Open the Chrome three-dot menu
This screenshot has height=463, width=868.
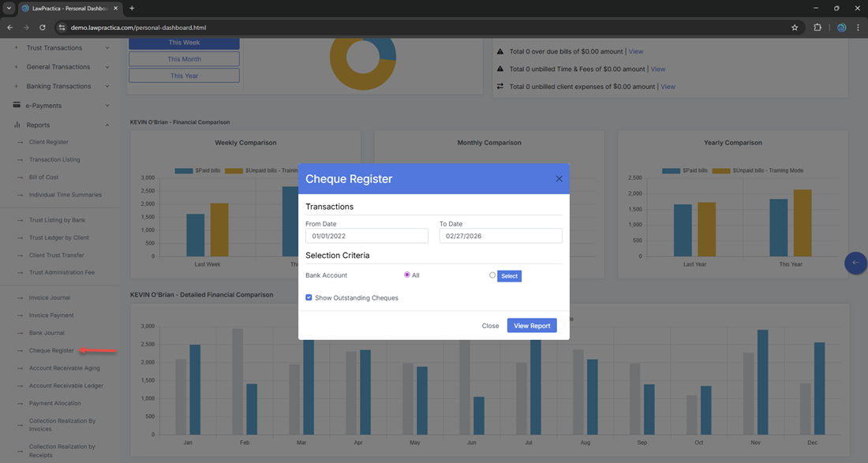[858, 28]
